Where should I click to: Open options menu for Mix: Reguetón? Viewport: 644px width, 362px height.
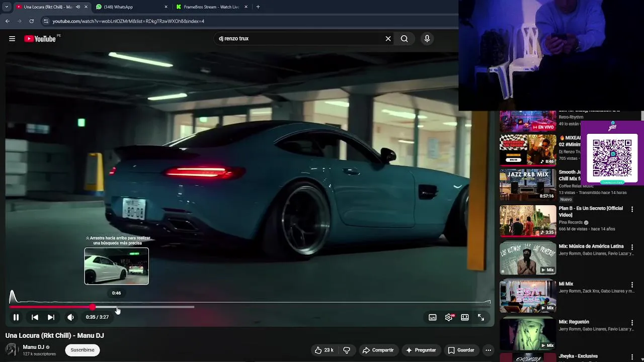click(x=632, y=322)
